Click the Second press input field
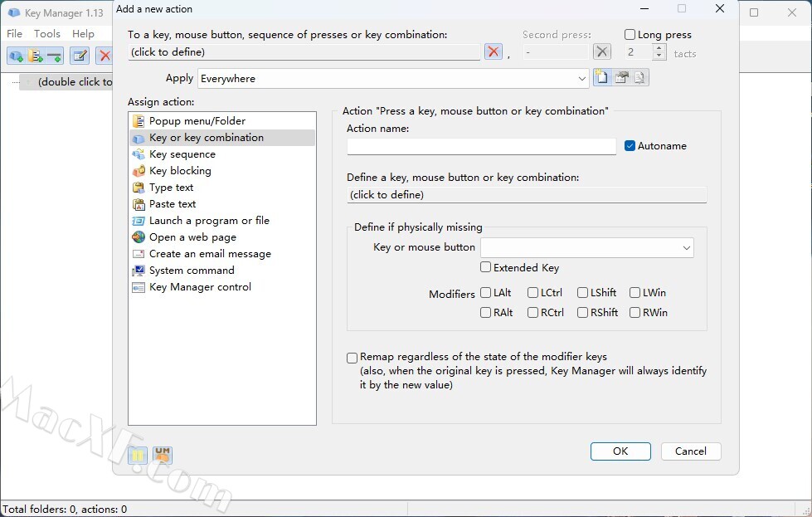The height and width of the screenshot is (517, 812). (x=556, y=51)
